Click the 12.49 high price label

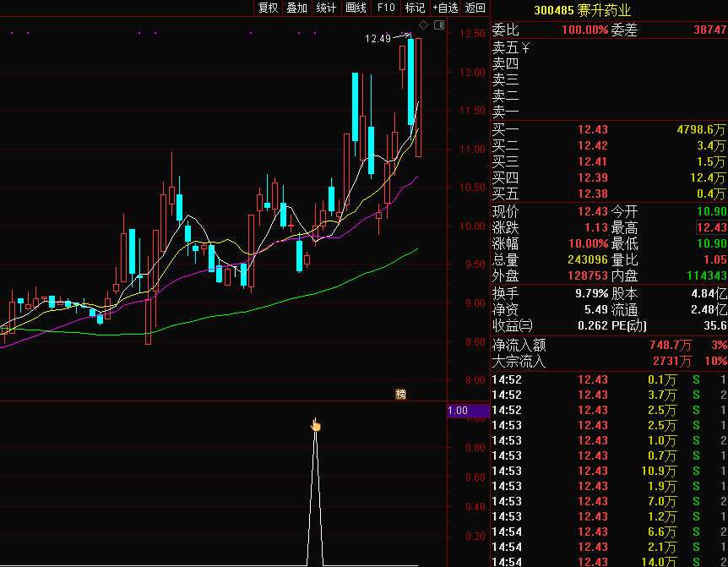coord(378,39)
